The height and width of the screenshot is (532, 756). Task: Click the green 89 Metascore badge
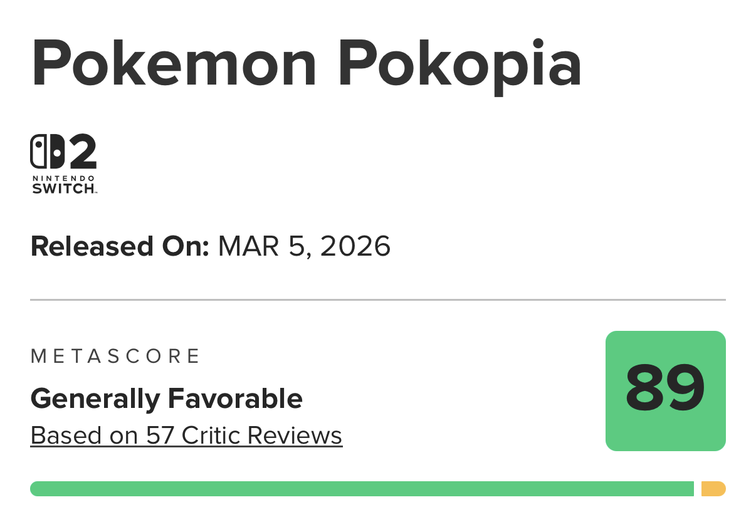[665, 390]
